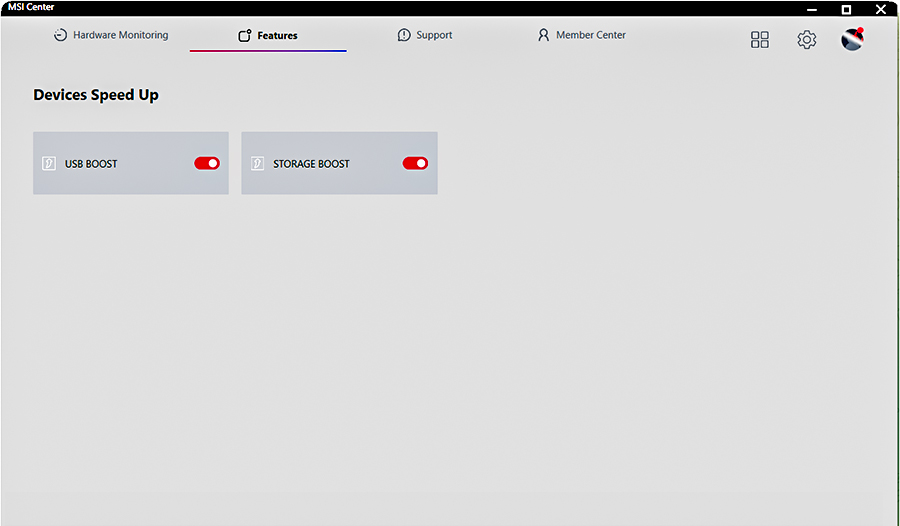Click the Hardware Monitoring gauge icon

tap(60, 35)
